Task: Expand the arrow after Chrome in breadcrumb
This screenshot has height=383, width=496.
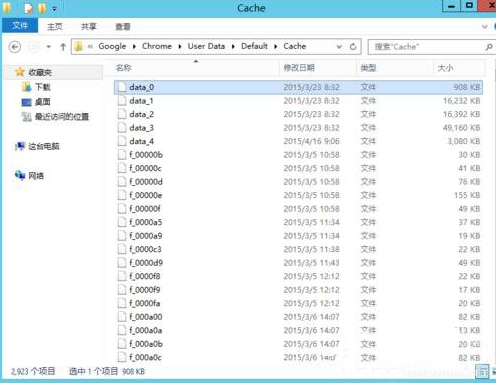Action: (x=180, y=47)
